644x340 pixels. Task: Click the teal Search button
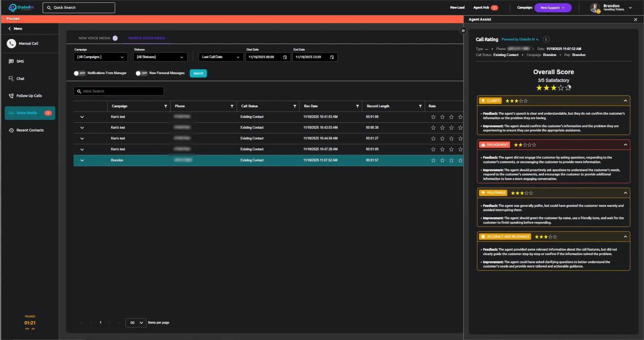pos(198,73)
